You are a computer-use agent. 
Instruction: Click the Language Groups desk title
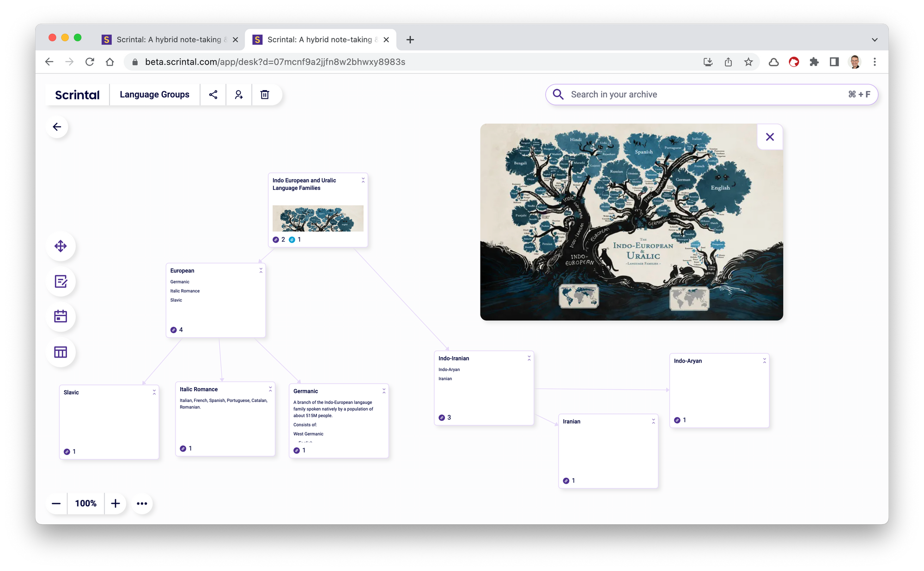[x=154, y=95]
